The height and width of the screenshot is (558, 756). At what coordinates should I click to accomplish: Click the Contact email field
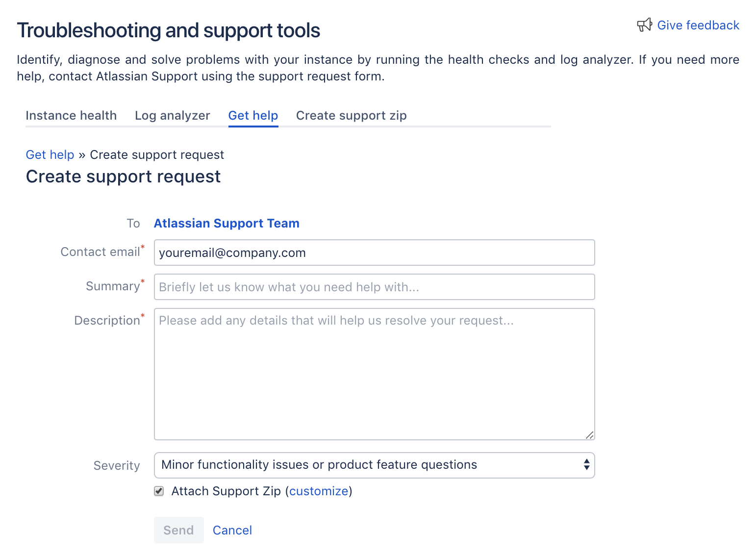pyautogui.click(x=374, y=253)
